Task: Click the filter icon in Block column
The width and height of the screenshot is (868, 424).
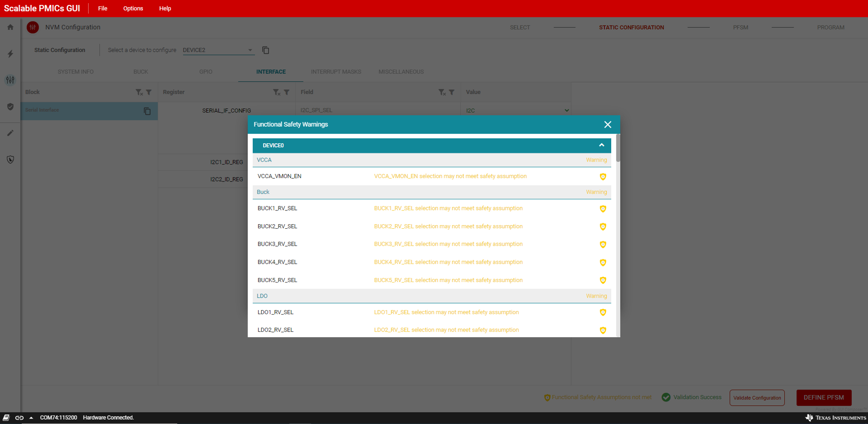Action: tap(149, 92)
